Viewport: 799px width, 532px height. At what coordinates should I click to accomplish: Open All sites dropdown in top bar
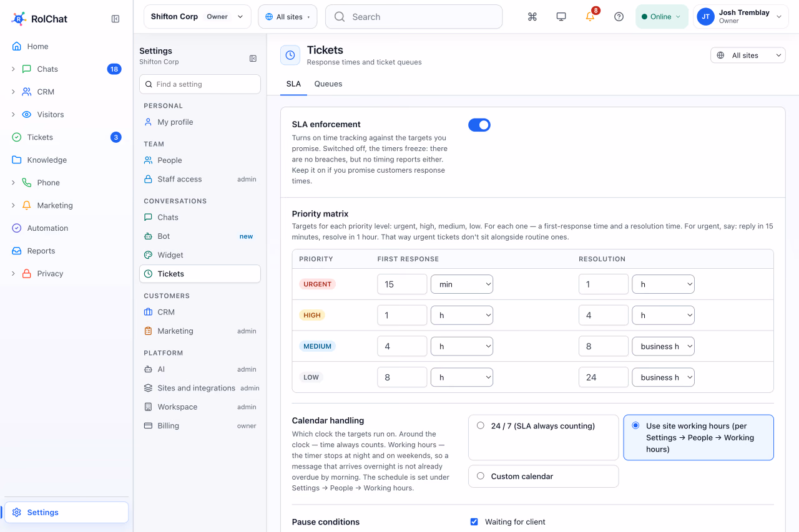(x=288, y=17)
